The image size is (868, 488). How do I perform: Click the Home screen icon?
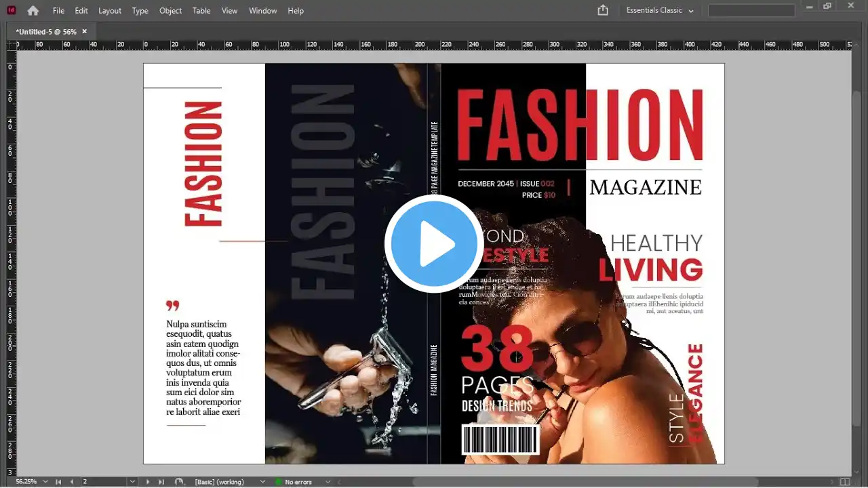click(x=33, y=11)
